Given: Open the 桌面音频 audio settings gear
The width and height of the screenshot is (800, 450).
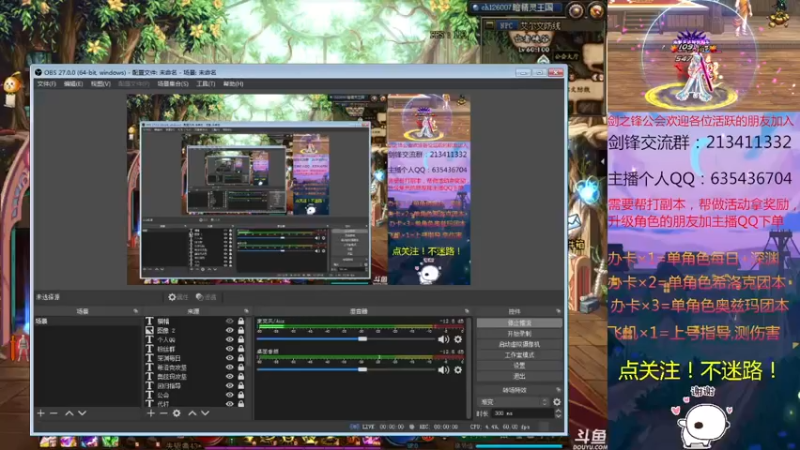Looking at the screenshot, I should [x=458, y=370].
